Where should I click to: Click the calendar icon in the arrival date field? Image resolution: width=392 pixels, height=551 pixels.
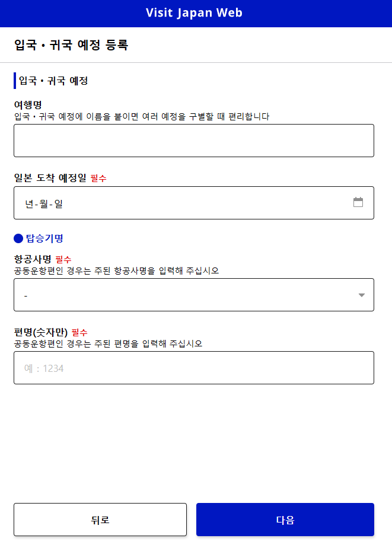point(358,202)
